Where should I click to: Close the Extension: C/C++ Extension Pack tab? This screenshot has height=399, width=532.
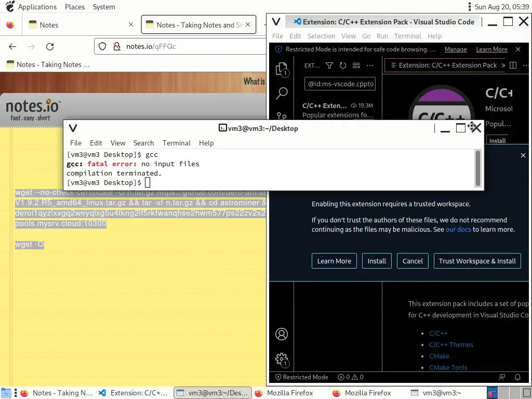503,65
